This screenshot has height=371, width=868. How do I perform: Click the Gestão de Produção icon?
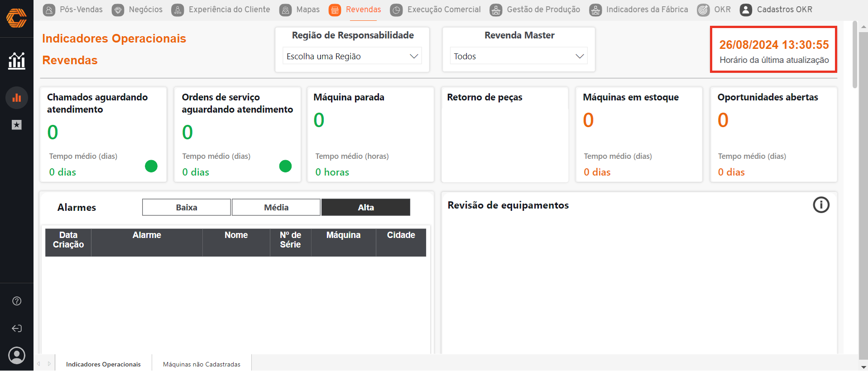coord(496,10)
